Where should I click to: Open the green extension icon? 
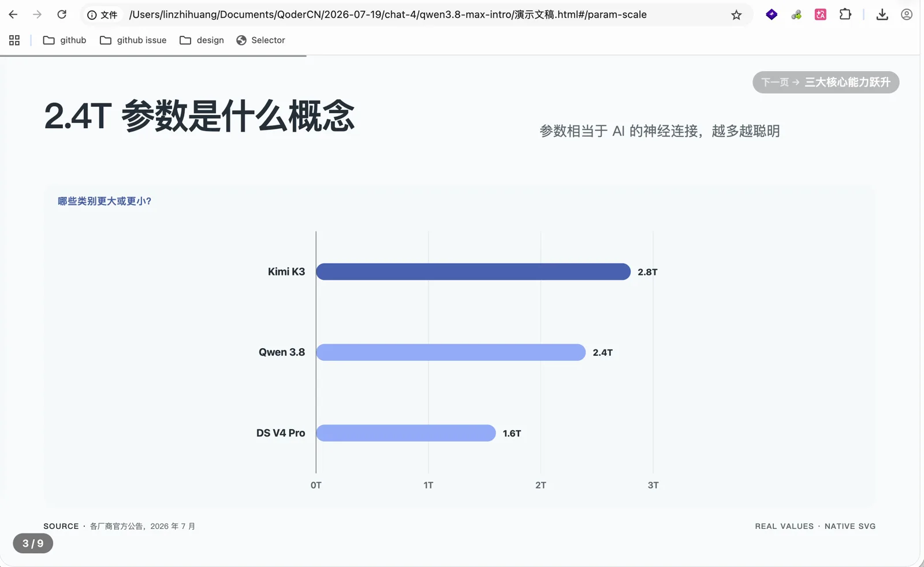click(x=796, y=15)
